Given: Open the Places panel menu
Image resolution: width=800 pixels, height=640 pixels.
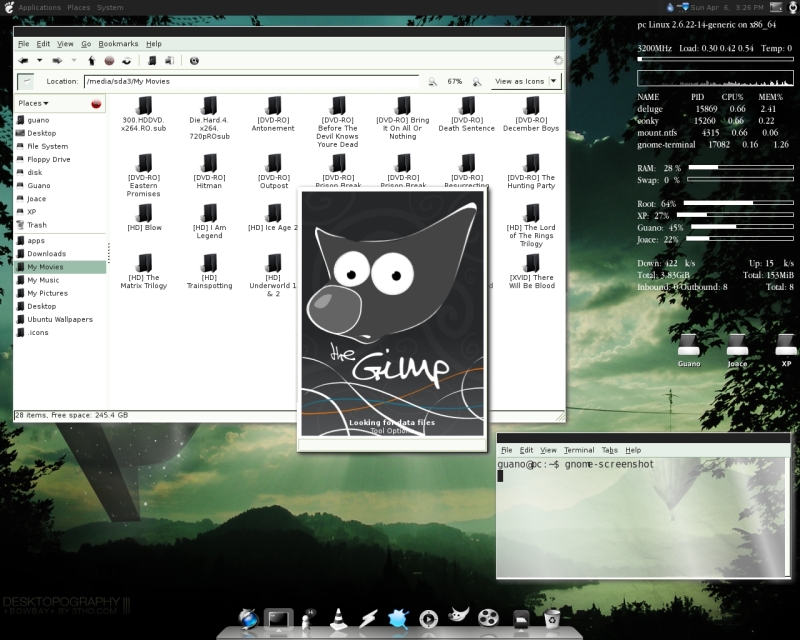Looking at the screenshot, I should pos(79,8).
